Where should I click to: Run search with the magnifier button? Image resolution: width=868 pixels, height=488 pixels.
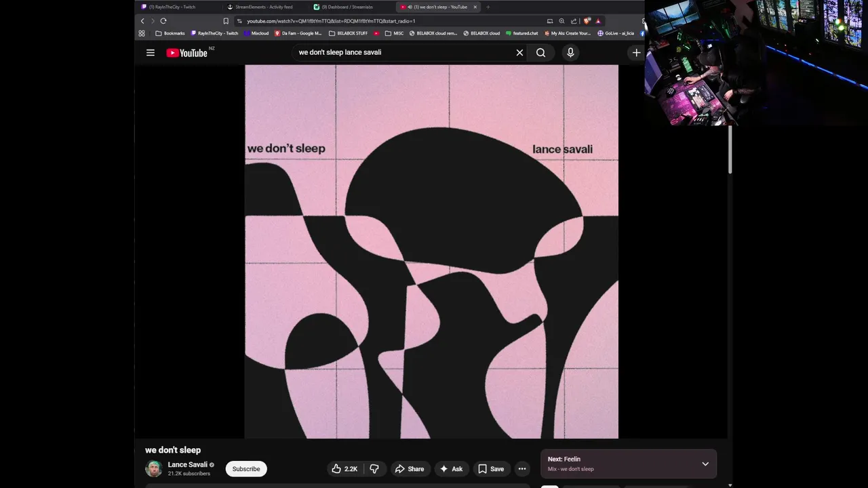click(540, 53)
